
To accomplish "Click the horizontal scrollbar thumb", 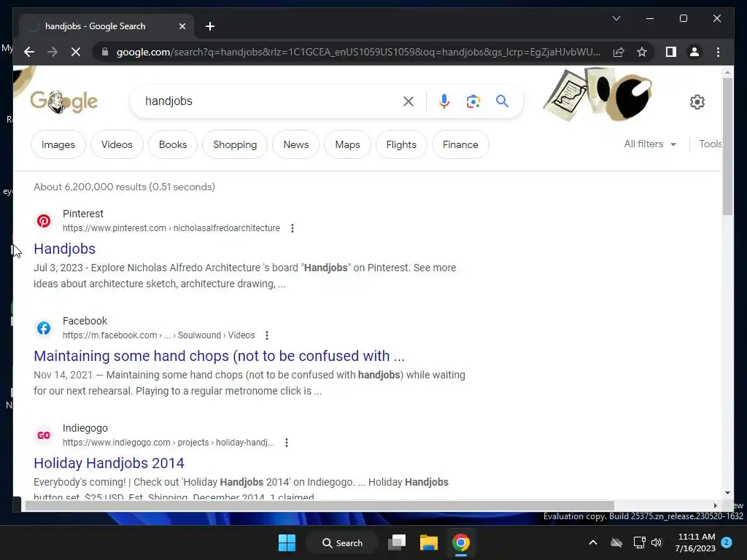I will 320,505.
